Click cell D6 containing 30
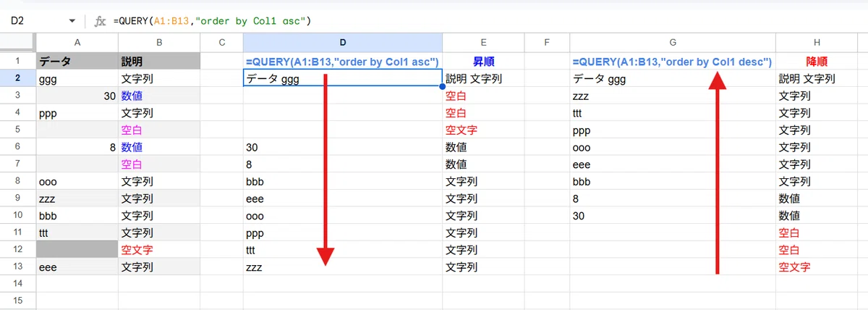The height and width of the screenshot is (310, 868). click(343, 147)
